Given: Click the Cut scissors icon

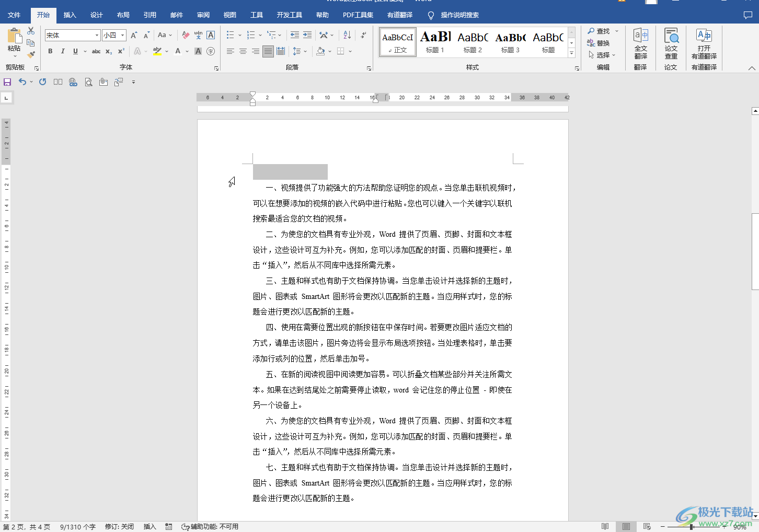Looking at the screenshot, I should 31,31.
